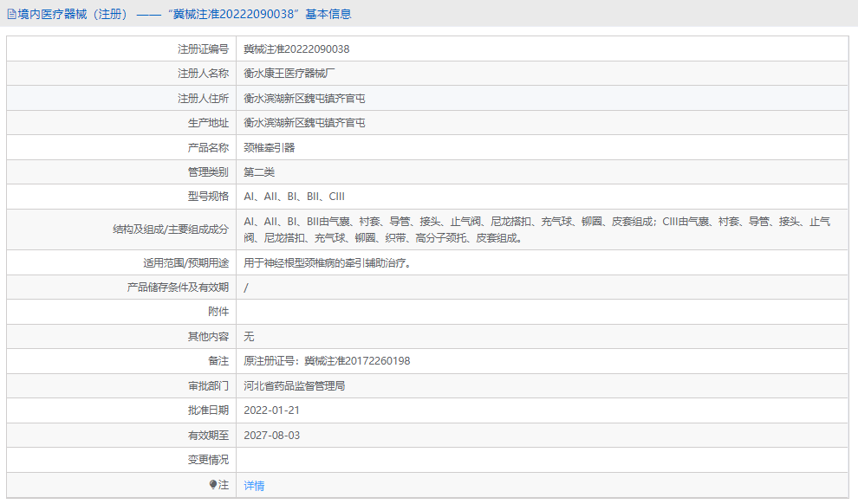Image resolution: width=858 pixels, height=504 pixels.
Task: Click the 产品储存条件及有效期 label
Action: (178, 287)
